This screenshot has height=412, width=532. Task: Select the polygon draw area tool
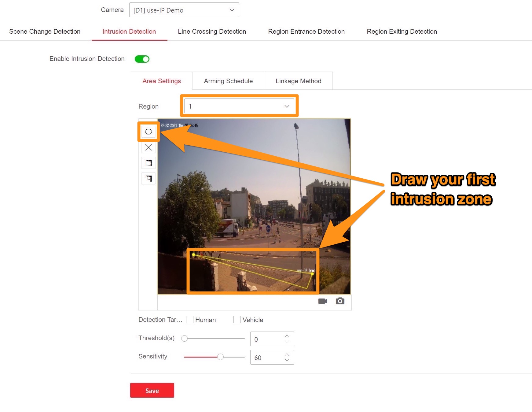pyautogui.click(x=149, y=132)
